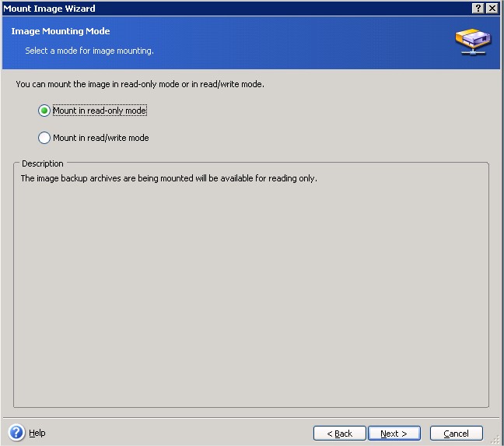Select the read-only mode radio button
Viewport: 504px width, 446px height.
pos(44,111)
